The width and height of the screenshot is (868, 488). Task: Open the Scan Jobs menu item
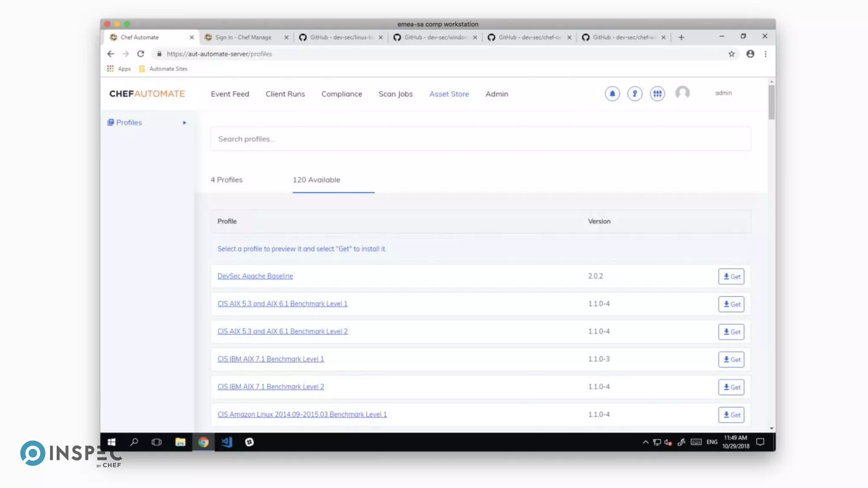click(395, 94)
